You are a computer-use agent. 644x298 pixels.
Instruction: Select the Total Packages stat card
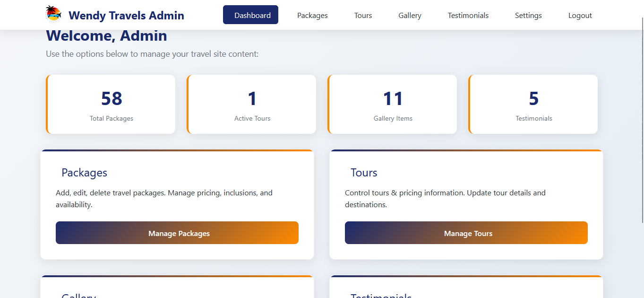coord(111,104)
